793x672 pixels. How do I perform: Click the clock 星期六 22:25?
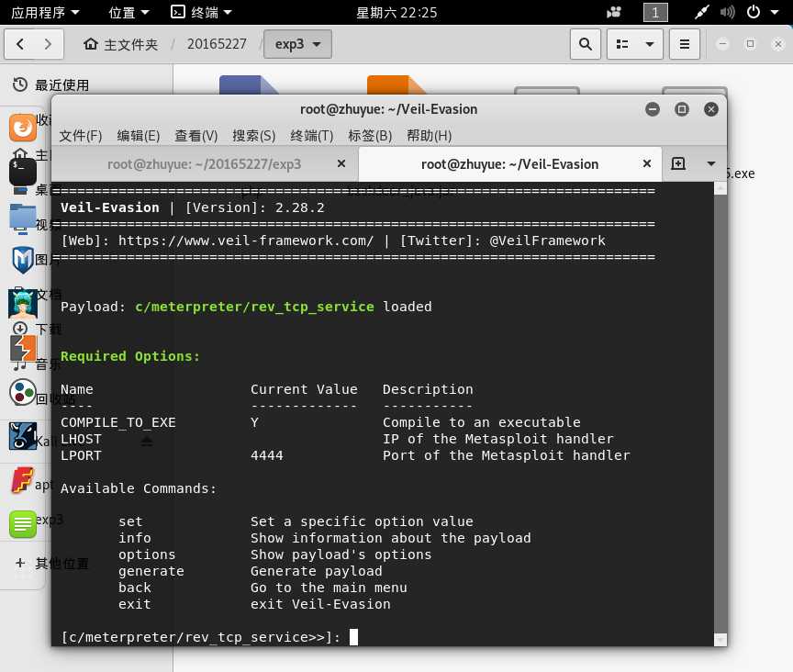[x=396, y=12]
